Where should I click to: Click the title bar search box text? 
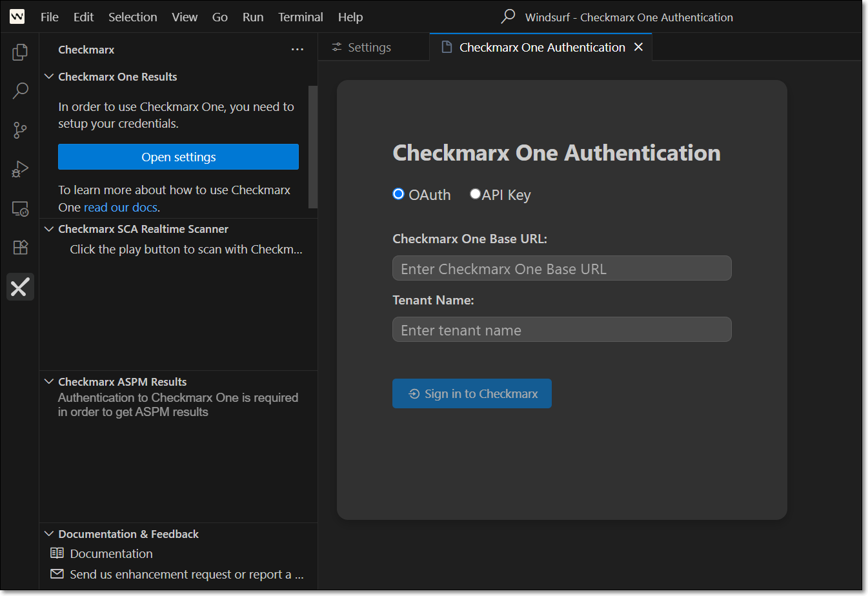629,17
